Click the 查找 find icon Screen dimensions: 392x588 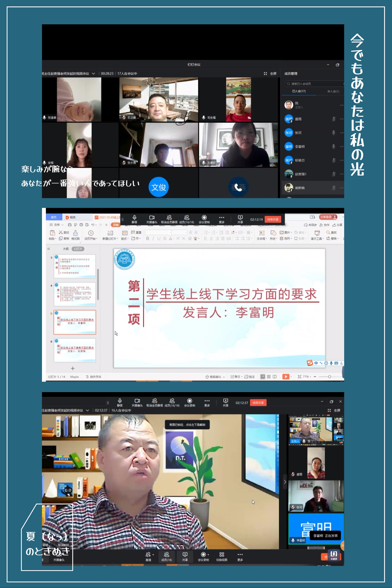328,232
